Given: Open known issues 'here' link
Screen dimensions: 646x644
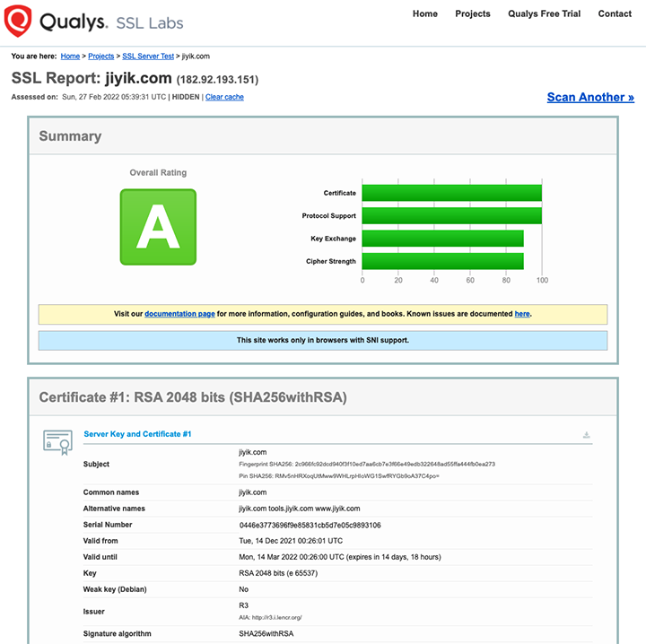Looking at the screenshot, I should pyautogui.click(x=522, y=314).
